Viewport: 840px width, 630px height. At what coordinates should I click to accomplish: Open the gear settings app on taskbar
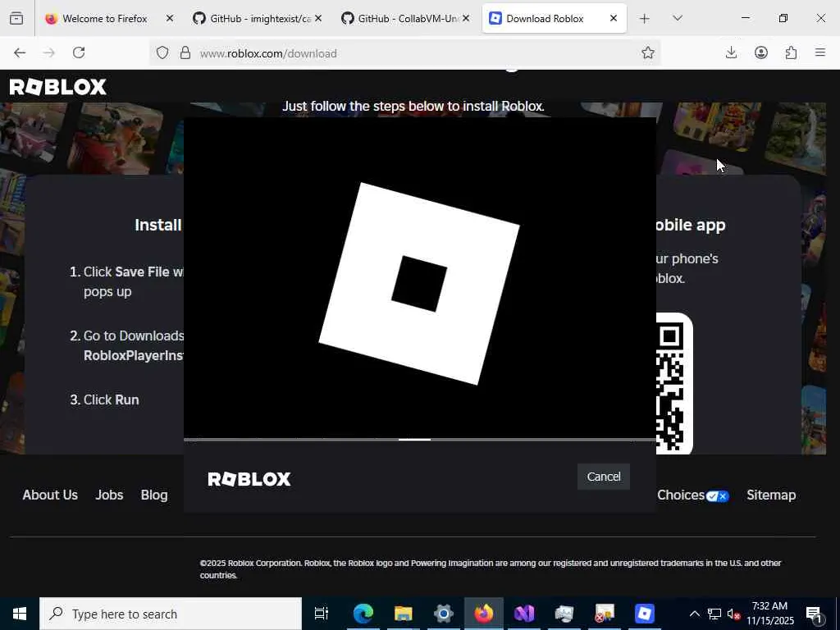444,614
